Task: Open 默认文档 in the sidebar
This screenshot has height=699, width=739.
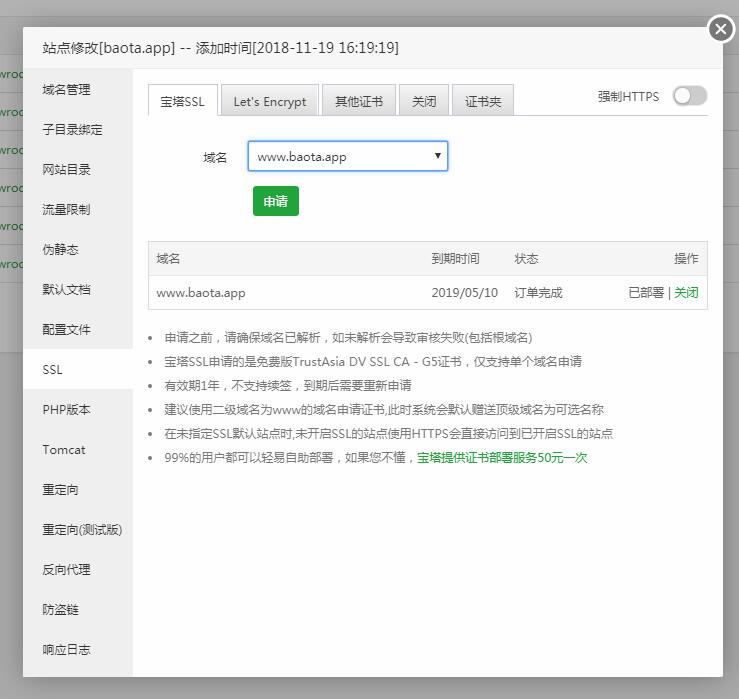Action: click(x=78, y=289)
